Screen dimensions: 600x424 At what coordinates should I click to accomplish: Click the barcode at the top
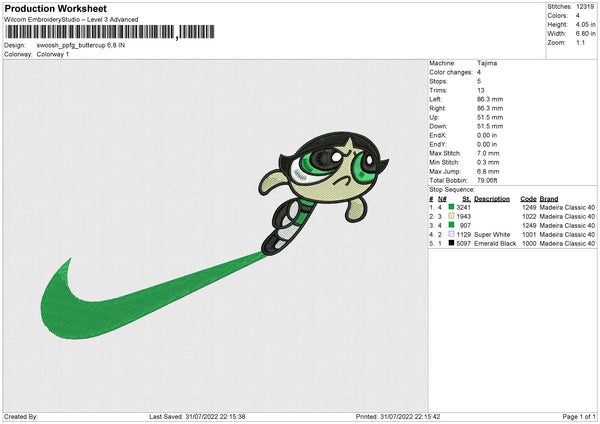[x=110, y=32]
